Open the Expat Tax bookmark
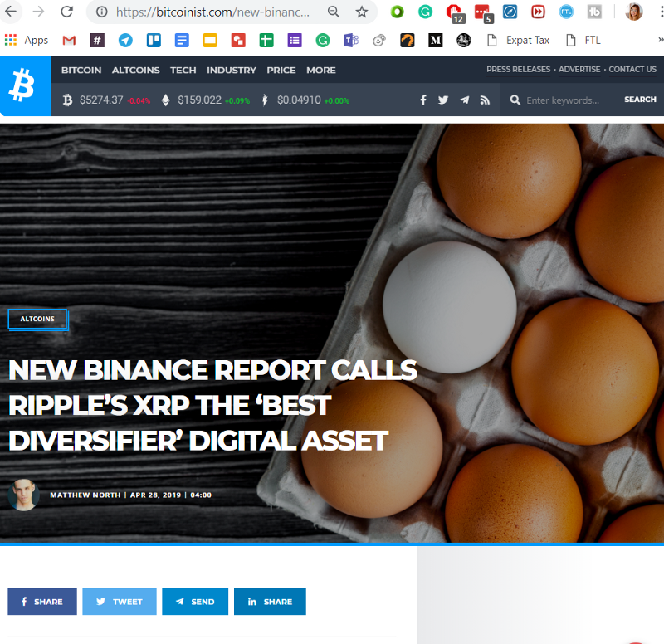Screen dimensions: 664x644 pyautogui.click(x=519, y=40)
